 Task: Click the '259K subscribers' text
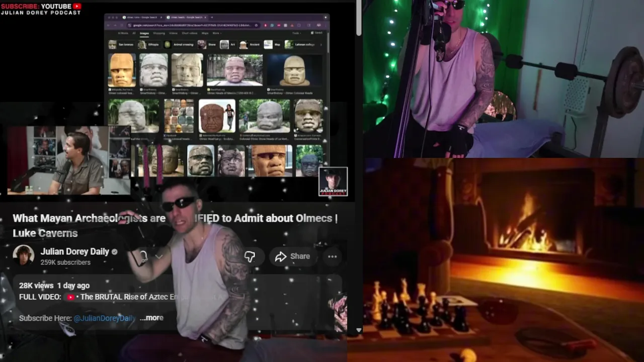65,262
